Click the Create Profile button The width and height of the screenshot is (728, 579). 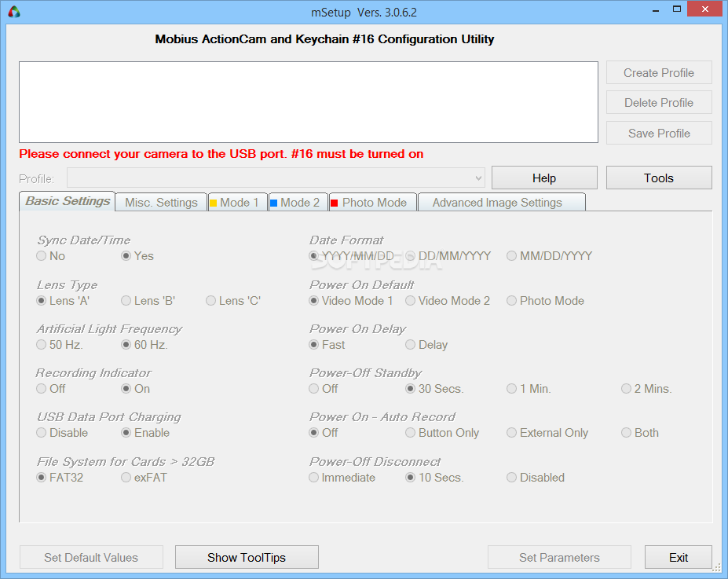(659, 73)
